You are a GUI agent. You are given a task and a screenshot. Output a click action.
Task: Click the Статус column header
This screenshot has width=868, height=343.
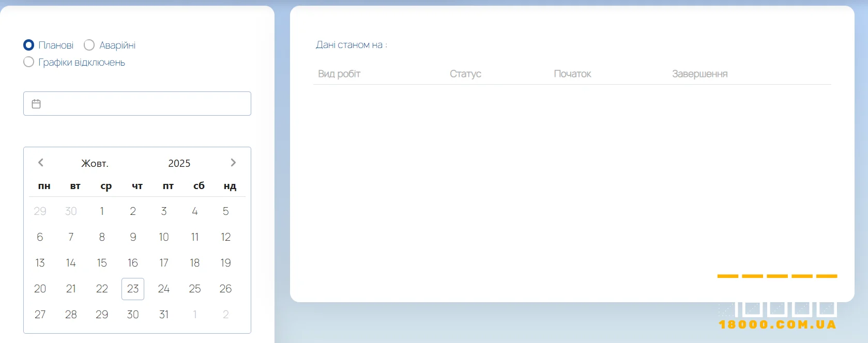[x=465, y=74]
